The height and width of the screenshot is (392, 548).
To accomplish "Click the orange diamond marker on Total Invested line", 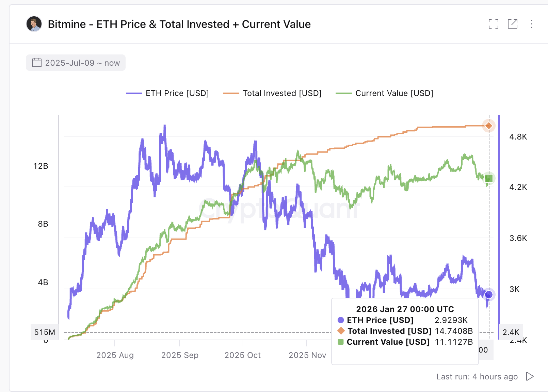I will click(489, 126).
